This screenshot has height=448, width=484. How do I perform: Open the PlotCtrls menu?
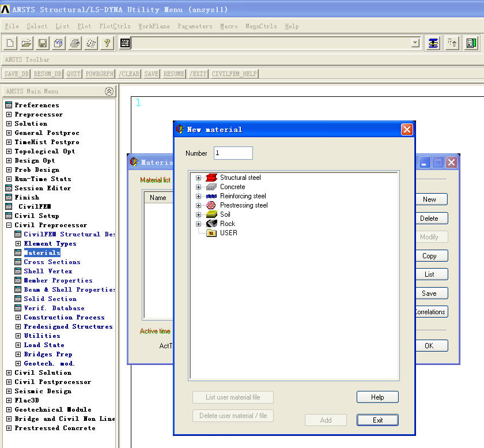(x=115, y=27)
